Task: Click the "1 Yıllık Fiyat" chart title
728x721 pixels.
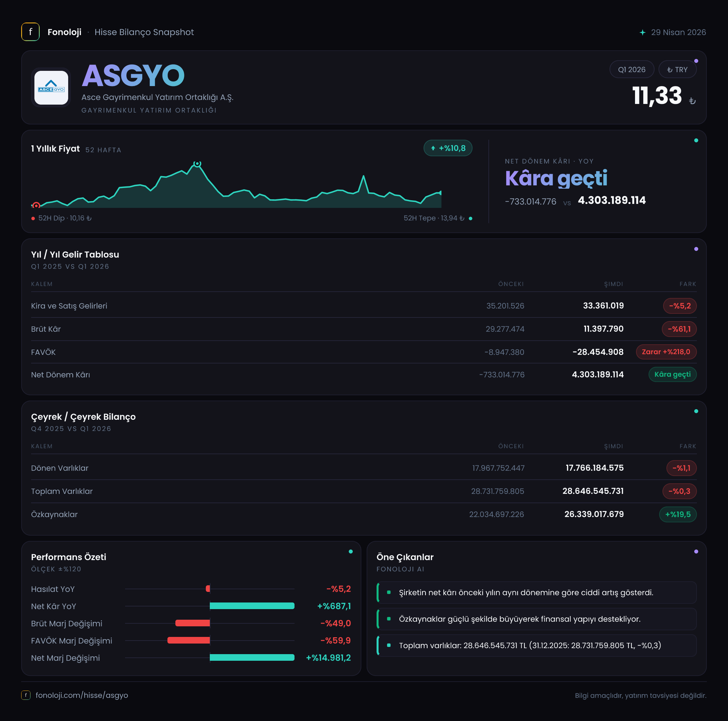Action: (55, 149)
